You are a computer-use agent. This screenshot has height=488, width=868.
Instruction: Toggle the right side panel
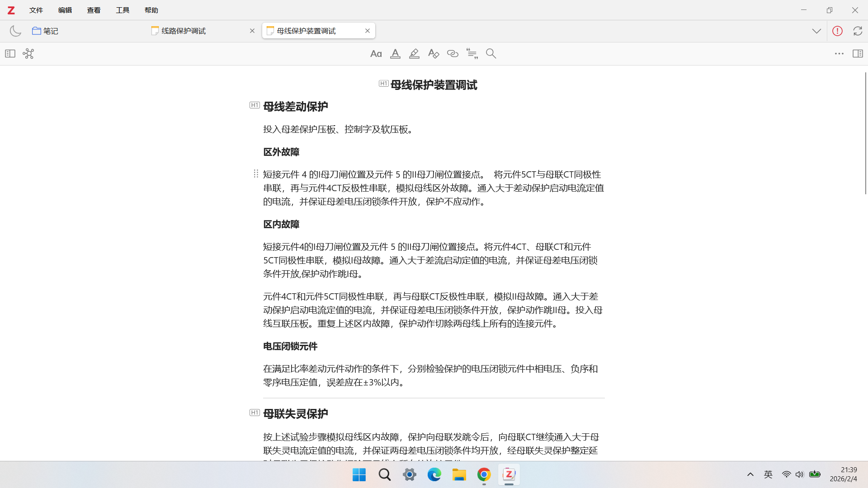tap(858, 54)
